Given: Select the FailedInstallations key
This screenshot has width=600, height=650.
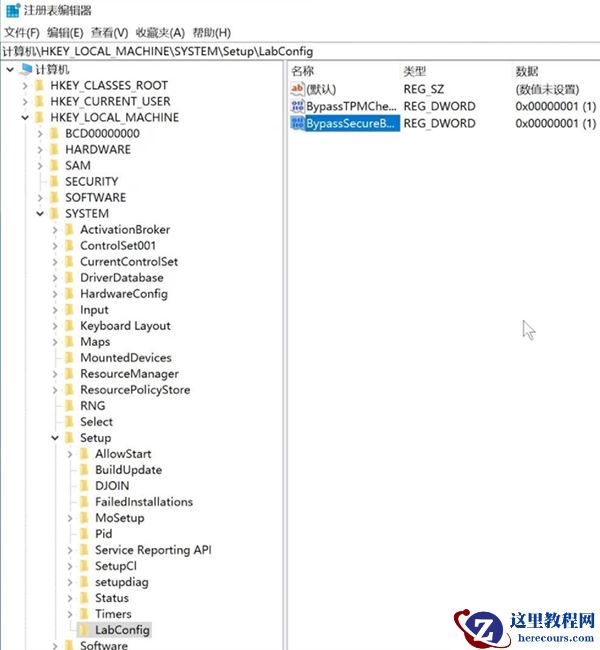Looking at the screenshot, I should click(x=144, y=502).
